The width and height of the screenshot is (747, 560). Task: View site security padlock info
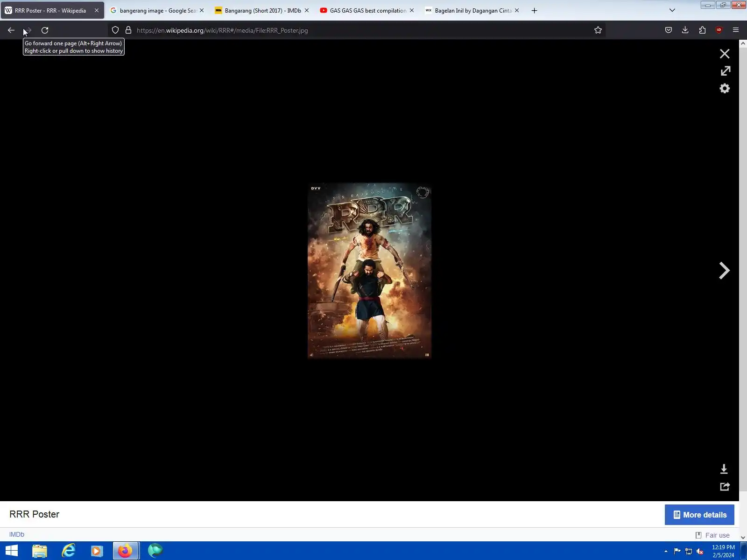[x=128, y=30]
